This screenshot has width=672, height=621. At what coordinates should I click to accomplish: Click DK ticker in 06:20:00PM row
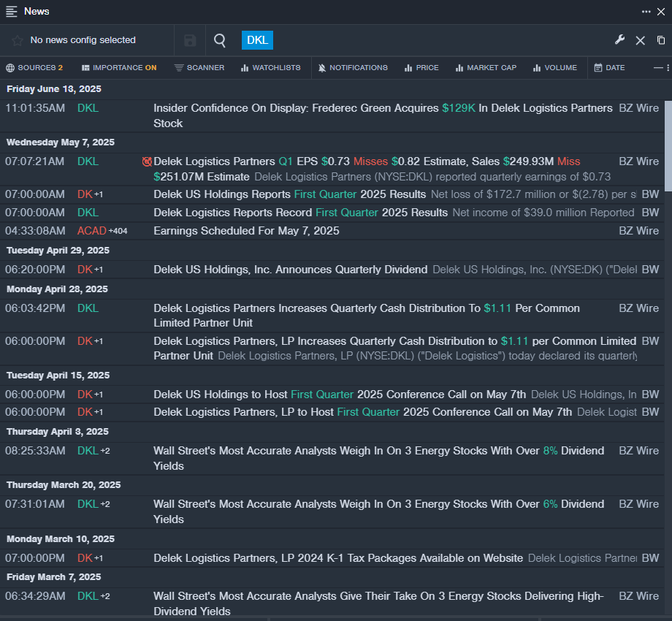coord(85,270)
